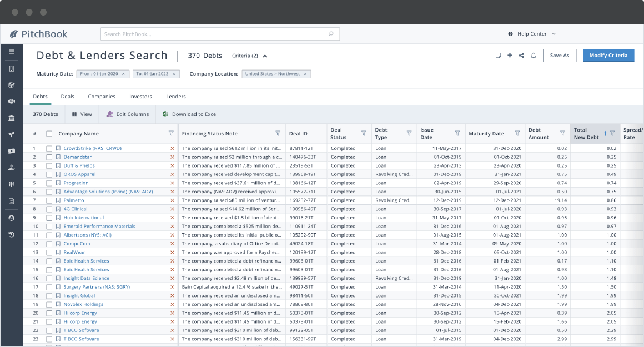Check the CrowdStrike row checkbox
Screen dimensions: 644x347
49,149
